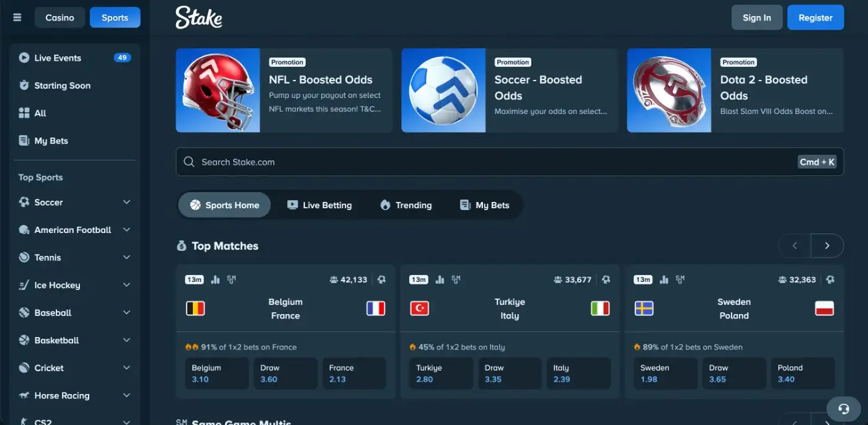868x425 pixels.
Task: Click the All grid icon
Action: point(24,113)
